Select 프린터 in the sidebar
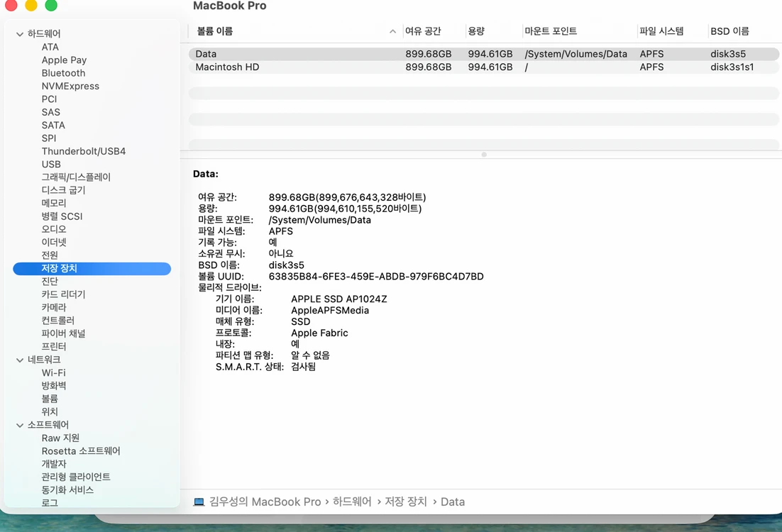This screenshot has width=782, height=532. pyautogui.click(x=54, y=346)
